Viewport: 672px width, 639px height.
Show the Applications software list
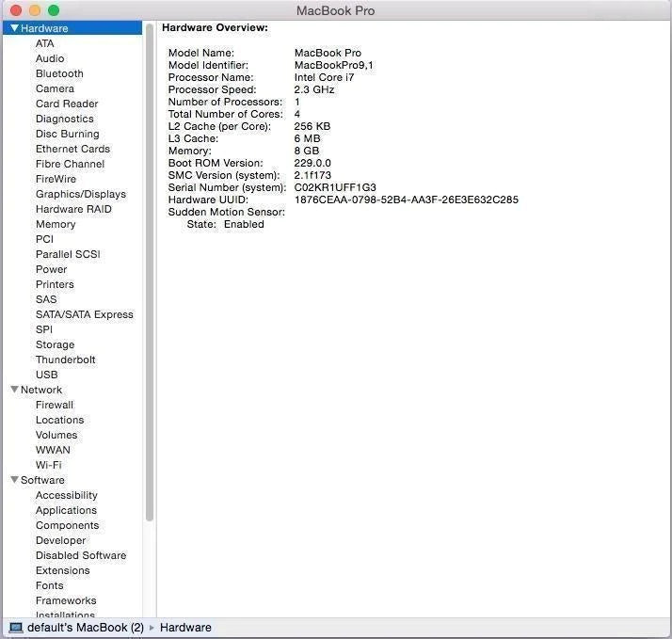click(x=66, y=510)
